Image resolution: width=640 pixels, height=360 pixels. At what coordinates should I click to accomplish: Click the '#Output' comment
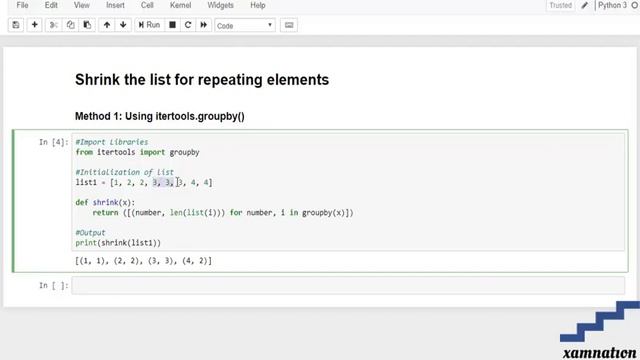coord(91,233)
